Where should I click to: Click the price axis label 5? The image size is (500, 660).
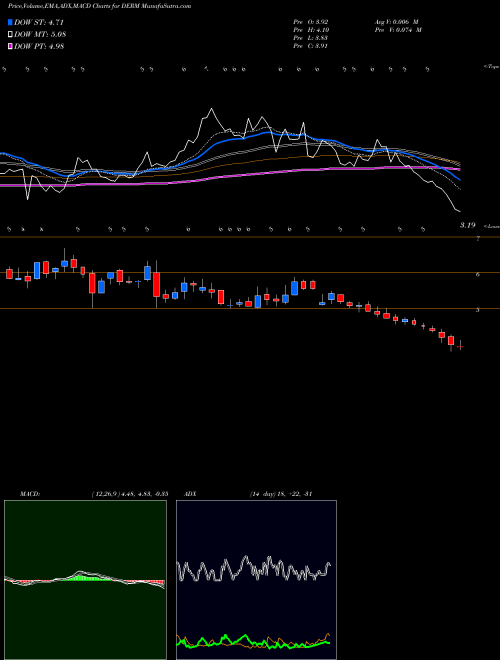(x=478, y=310)
